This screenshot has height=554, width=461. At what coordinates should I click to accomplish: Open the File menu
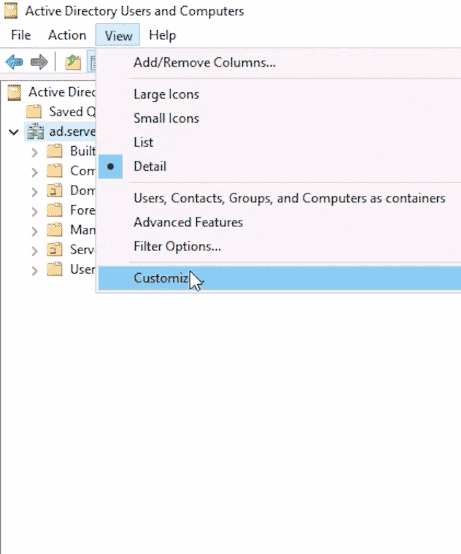[21, 35]
